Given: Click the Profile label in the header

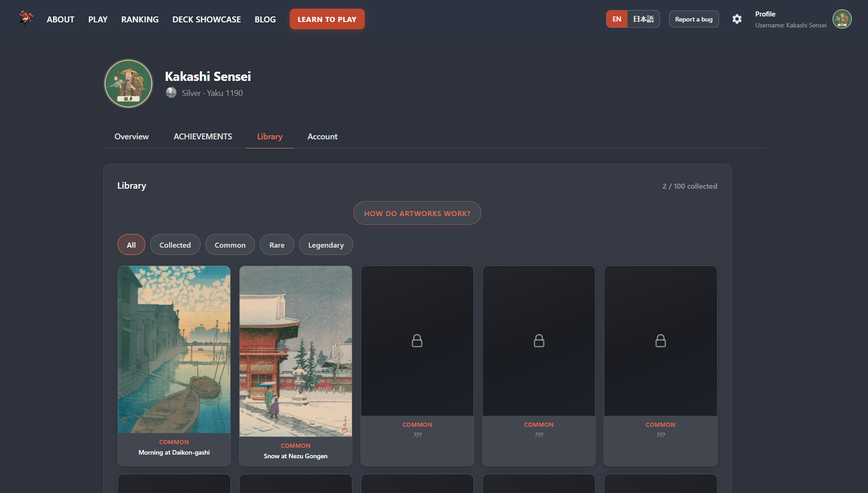Looking at the screenshot, I should [x=765, y=14].
